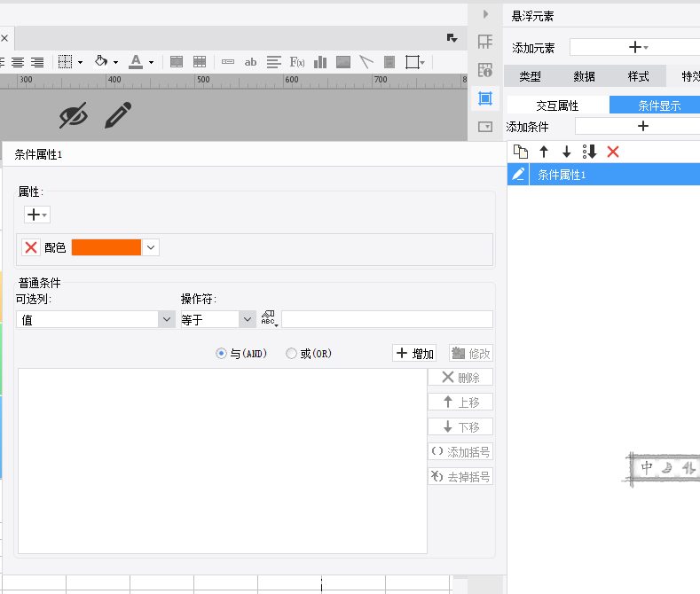Click the pencil edit icon on canvas

[118, 115]
